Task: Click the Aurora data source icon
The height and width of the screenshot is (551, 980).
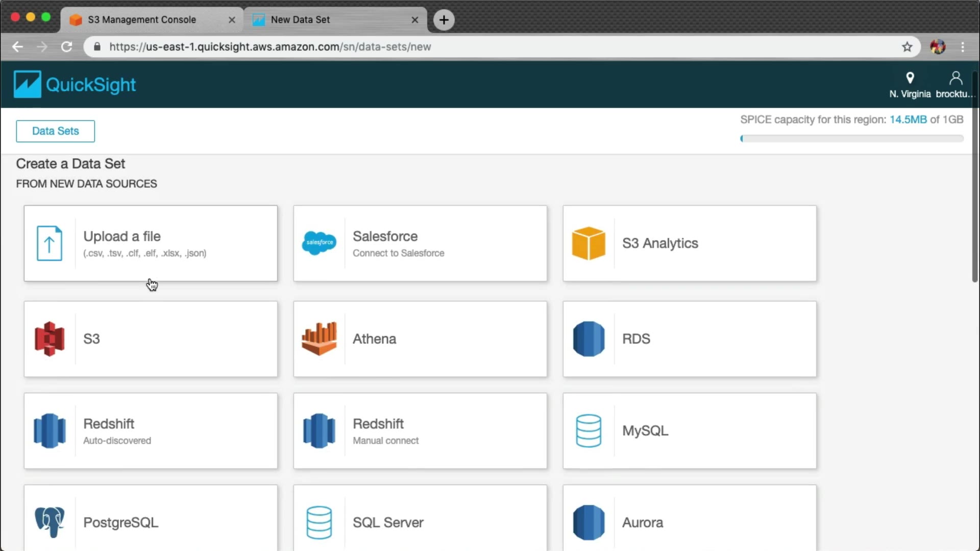Action: pos(589,522)
